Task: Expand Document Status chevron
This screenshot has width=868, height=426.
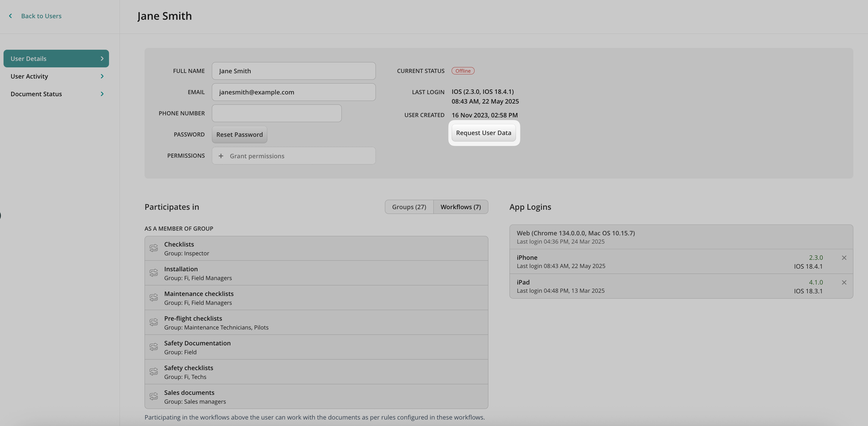Action: coord(102,94)
